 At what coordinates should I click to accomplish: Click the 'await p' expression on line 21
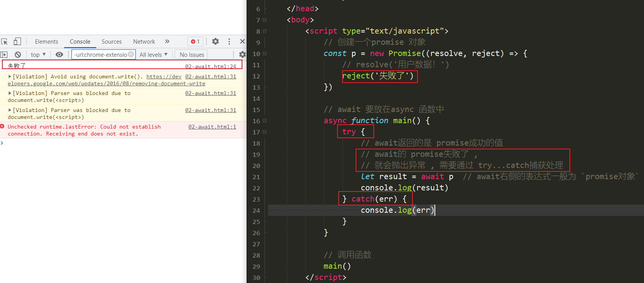coord(437,176)
